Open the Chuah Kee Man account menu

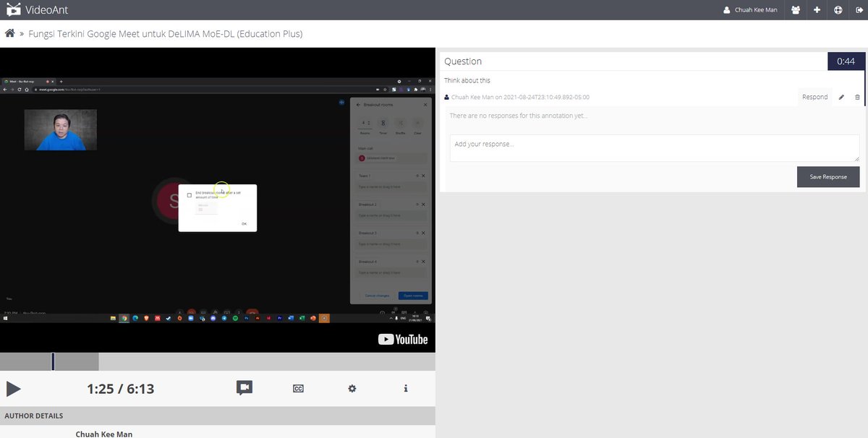click(x=750, y=10)
